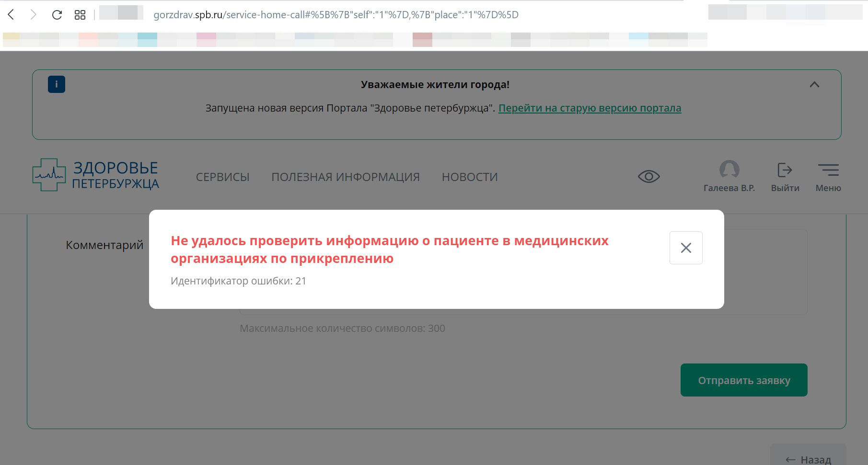The image size is (868, 465).
Task: Click the browser address bar URL
Action: coord(336,15)
